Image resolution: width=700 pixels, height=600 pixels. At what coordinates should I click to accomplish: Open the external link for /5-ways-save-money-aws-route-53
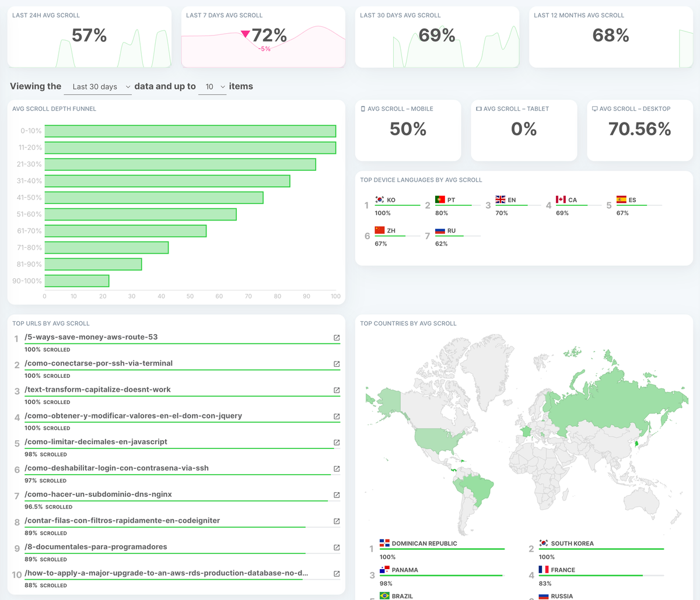coord(337,337)
